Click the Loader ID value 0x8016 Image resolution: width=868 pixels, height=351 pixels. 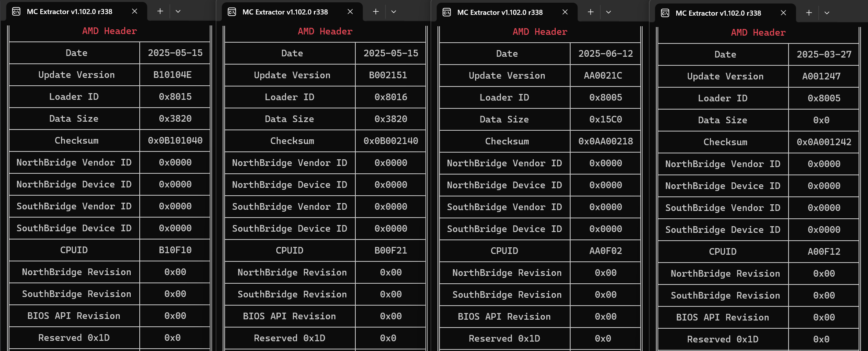pos(391,97)
